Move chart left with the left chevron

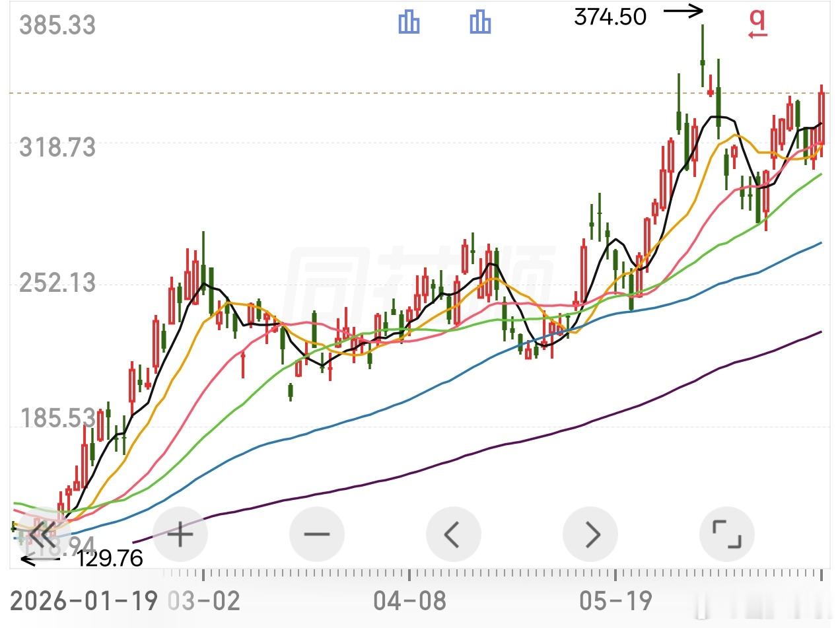[x=453, y=534]
